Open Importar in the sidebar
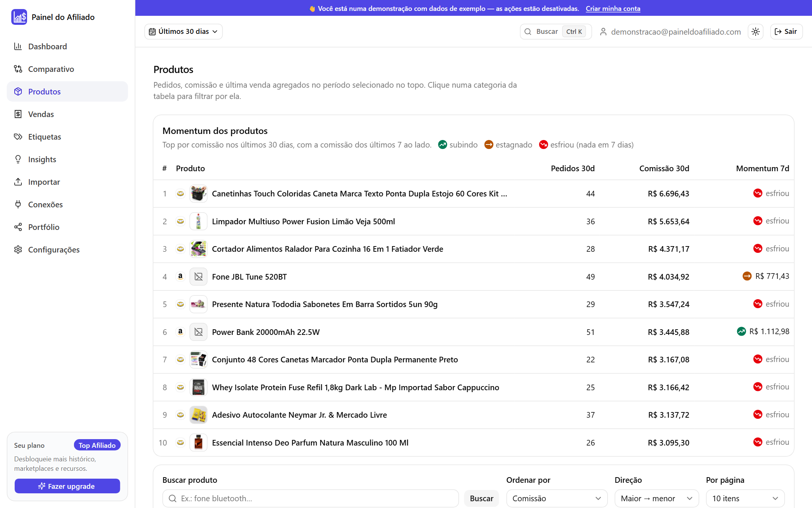Image resolution: width=812 pixels, height=508 pixels. click(x=67, y=182)
